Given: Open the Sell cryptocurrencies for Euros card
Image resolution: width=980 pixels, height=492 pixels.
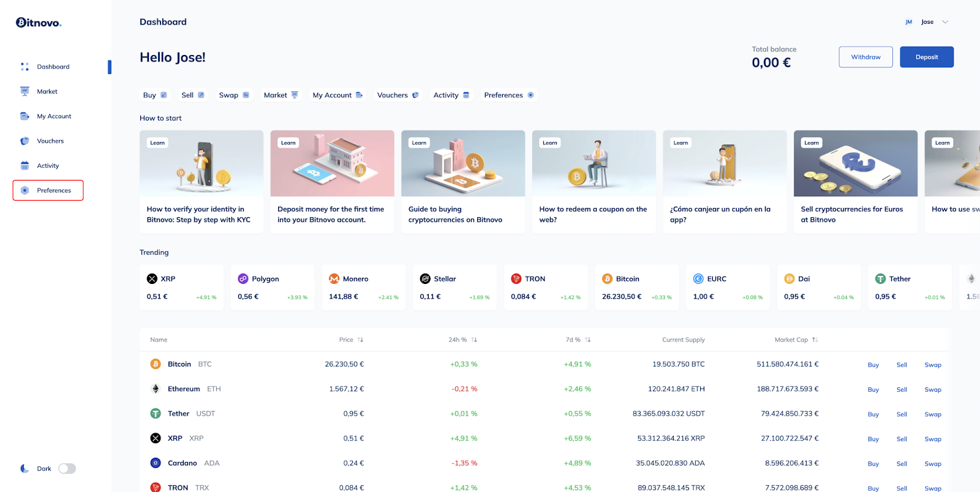Looking at the screenshot, I should pos(856,182).
